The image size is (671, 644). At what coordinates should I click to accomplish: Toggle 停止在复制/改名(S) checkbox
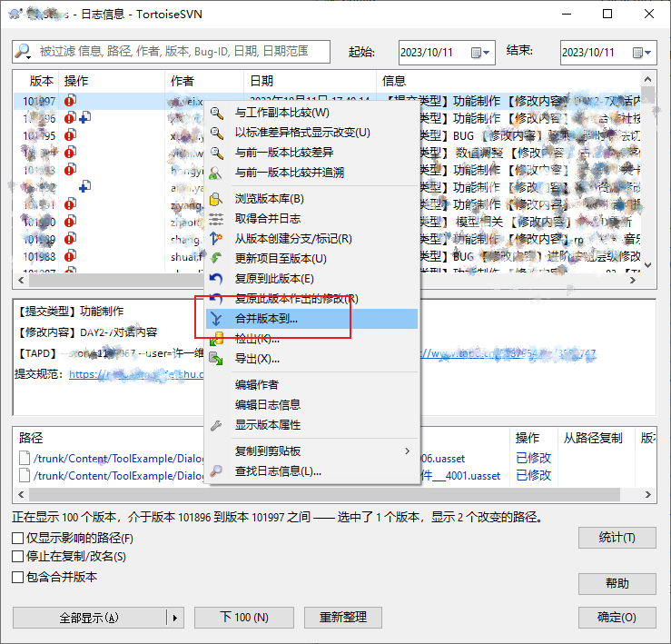18,557
